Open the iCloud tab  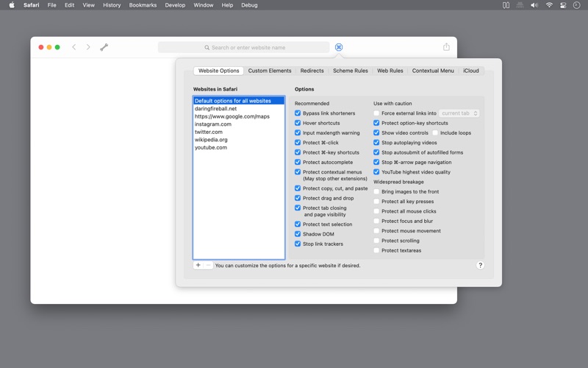(x=471, y=71)
